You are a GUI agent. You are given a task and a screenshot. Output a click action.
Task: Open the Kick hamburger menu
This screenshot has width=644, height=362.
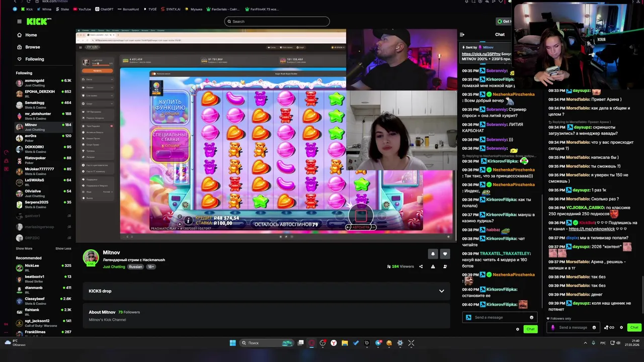[x=19, y=22]
